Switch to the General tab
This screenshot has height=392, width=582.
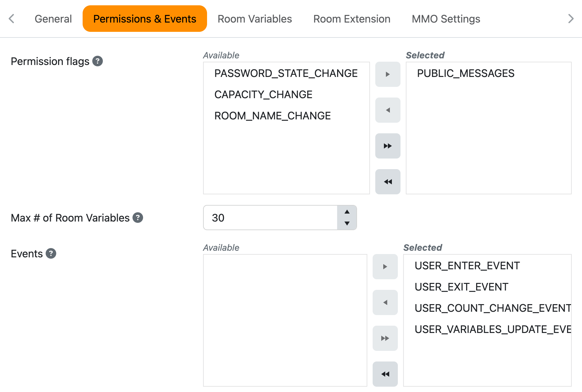click(53, 19)
